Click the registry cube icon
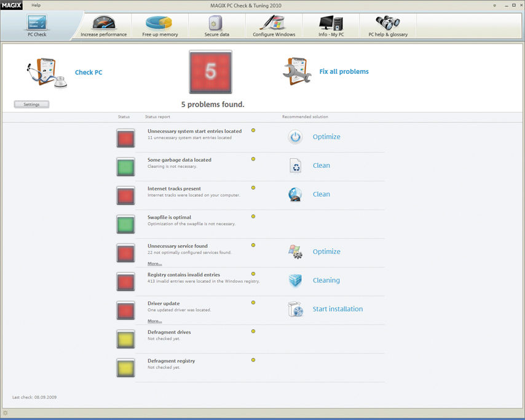The width and height of the screenshot is (525, 420). tap(295, 280)
